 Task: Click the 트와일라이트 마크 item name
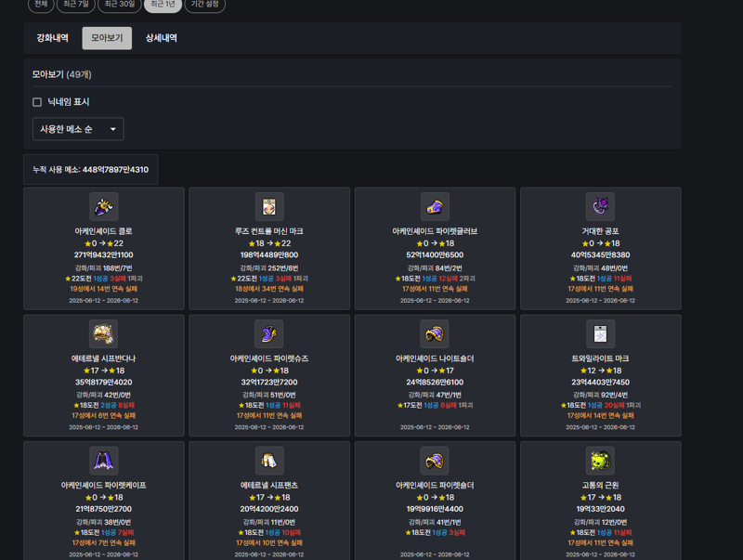pos(600,358)
